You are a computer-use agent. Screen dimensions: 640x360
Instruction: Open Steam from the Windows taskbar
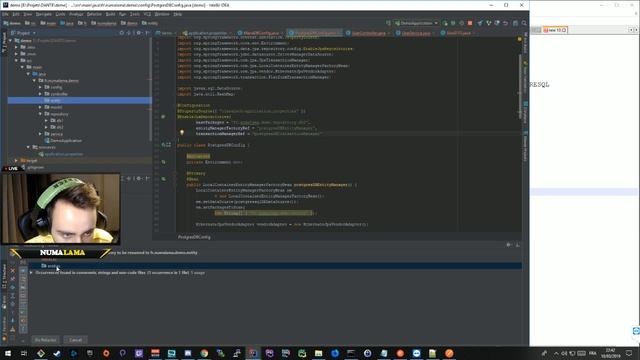[x=57, y=353]
